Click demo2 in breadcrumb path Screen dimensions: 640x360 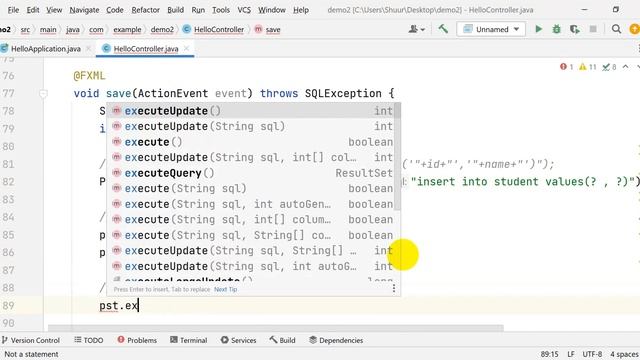pyautogui.click(x=162, y=29)
